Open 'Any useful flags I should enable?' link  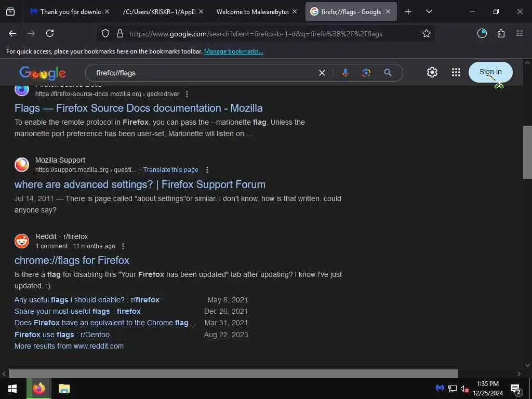coord(87,300)
